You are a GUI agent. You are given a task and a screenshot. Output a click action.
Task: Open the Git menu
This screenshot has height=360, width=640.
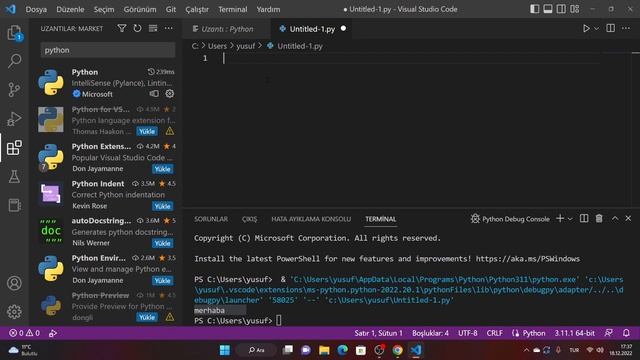(x=171, y=9)
